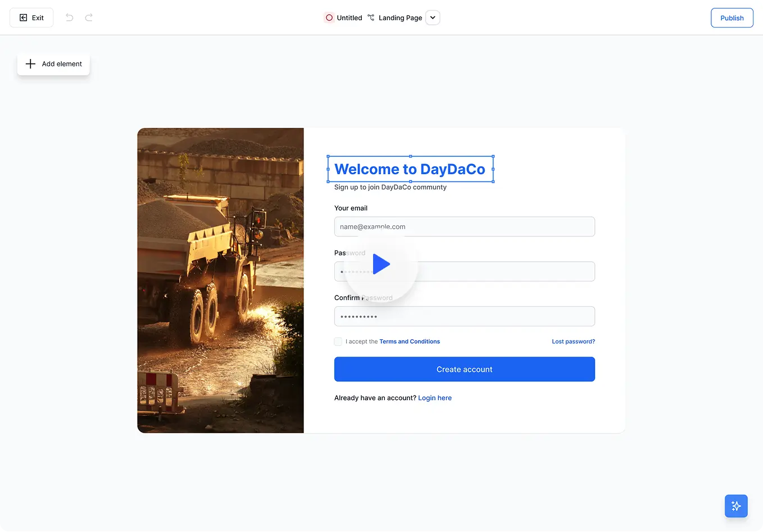Click the flow icon beside Landing Page
This screenshot has width=763, height=532.
[371, 18]
